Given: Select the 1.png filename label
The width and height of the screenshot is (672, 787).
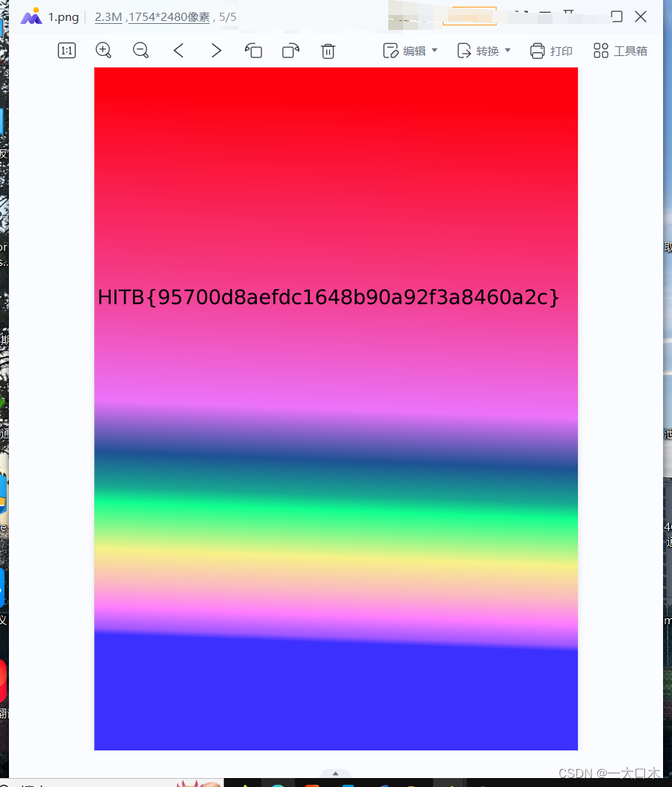Looking at the screenshot, I should (x=62, y=16).
